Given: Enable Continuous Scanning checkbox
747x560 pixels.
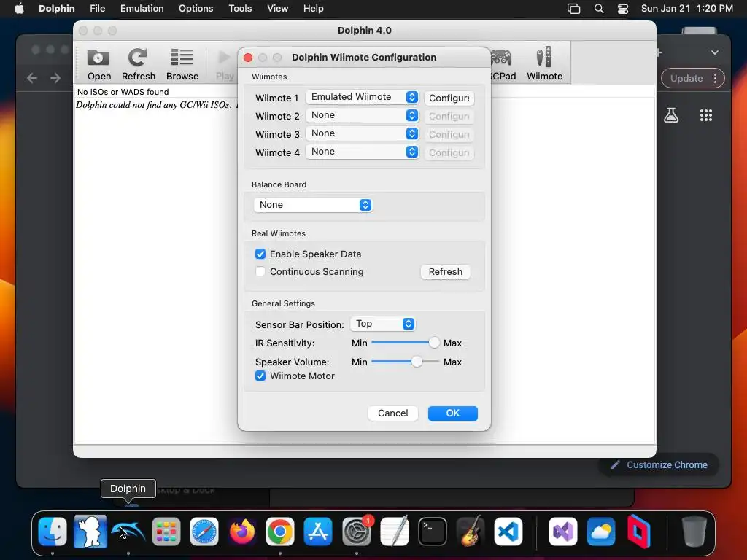Looking at the screenshot, I should tap(260, 271).
